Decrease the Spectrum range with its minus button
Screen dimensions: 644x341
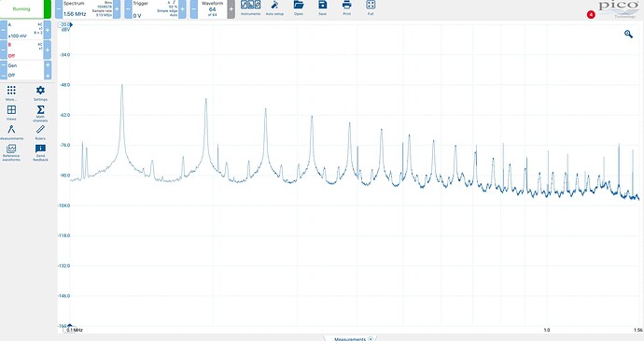59,9
